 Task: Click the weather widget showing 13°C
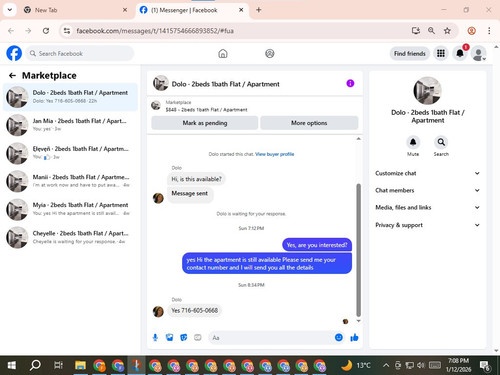356,365
